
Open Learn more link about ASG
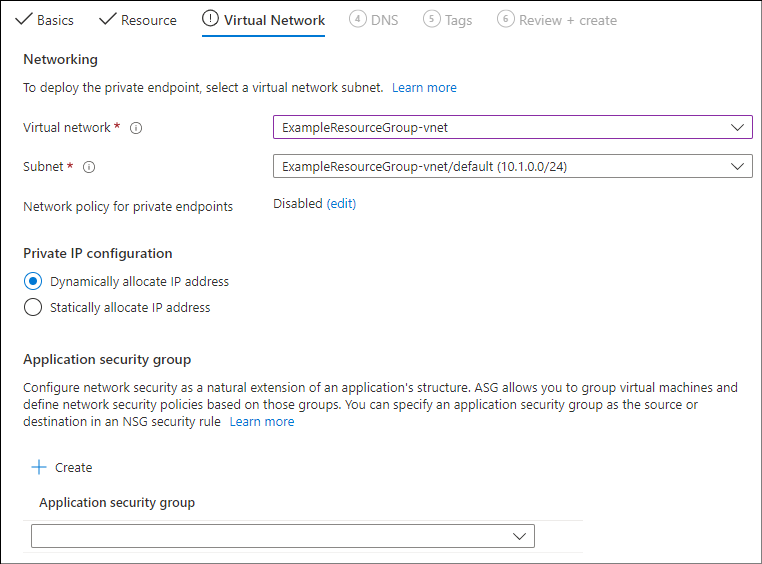262,422
